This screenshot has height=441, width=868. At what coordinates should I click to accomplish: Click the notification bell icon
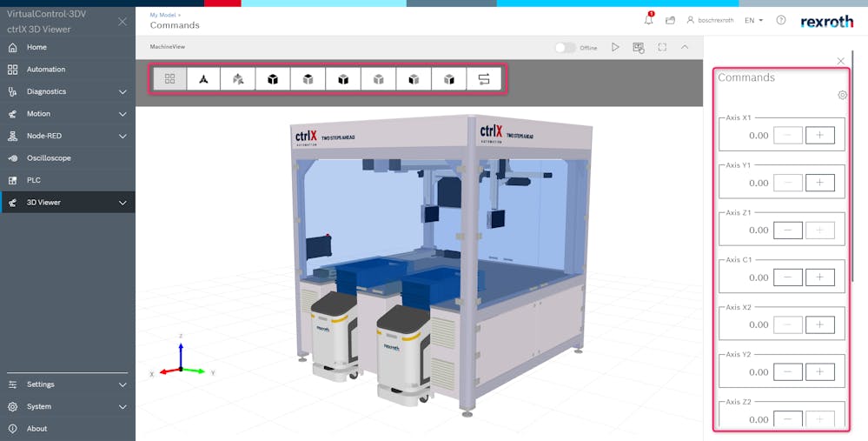pyautogui.click(x=648, y=20)
